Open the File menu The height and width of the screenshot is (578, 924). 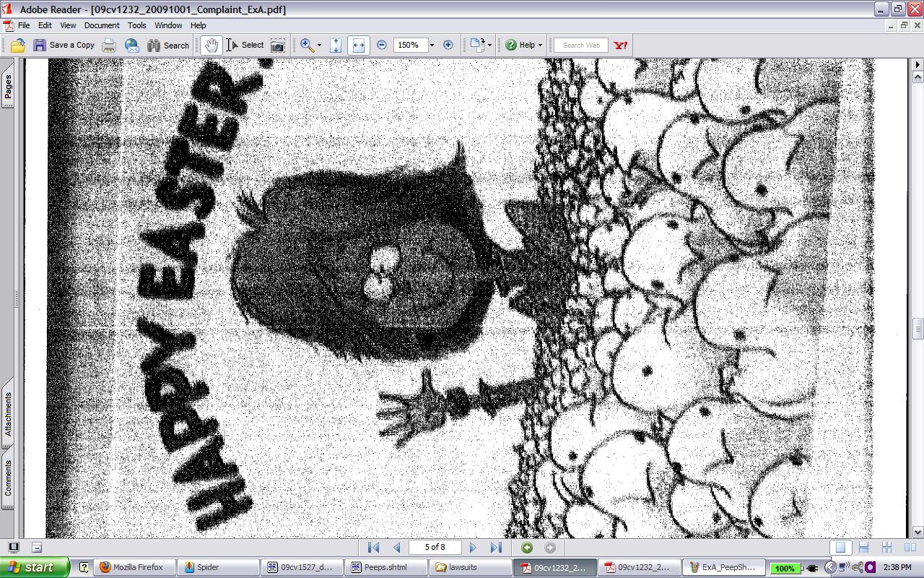[x=24, y=25]
